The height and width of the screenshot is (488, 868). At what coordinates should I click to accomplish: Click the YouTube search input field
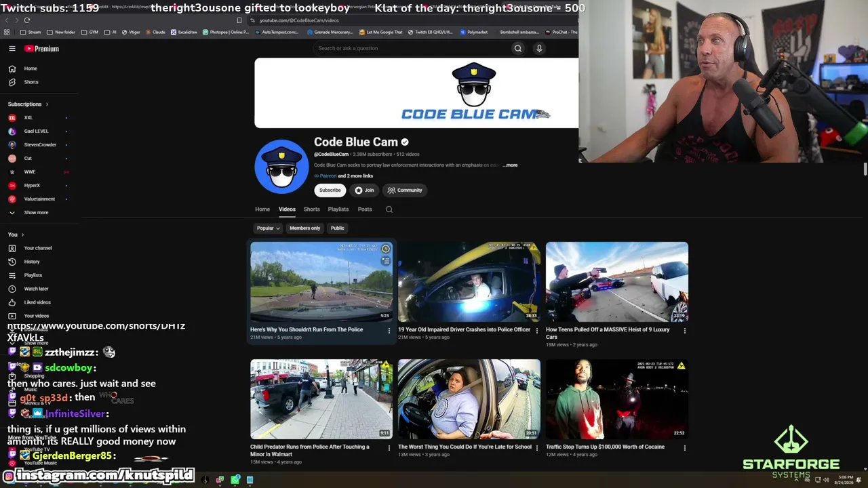coord(410,48)
